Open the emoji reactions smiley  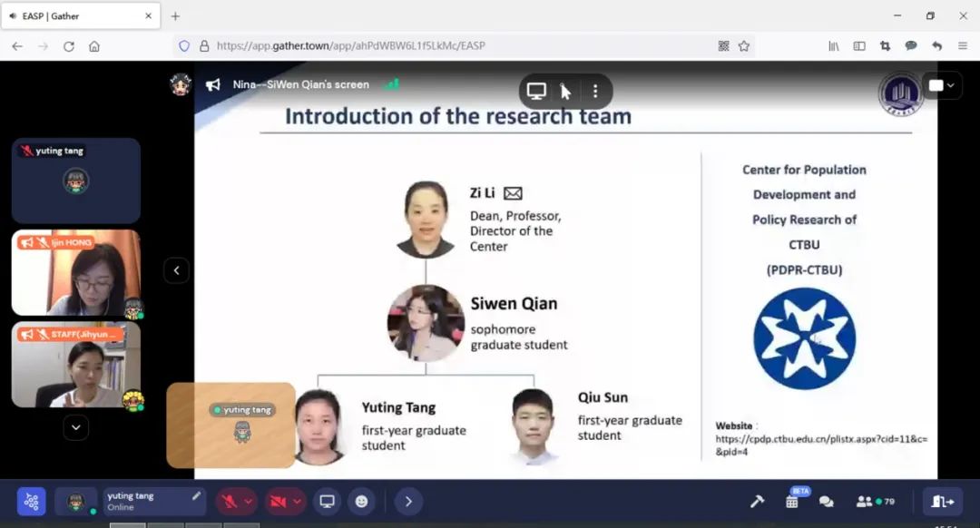click(361, 502)
